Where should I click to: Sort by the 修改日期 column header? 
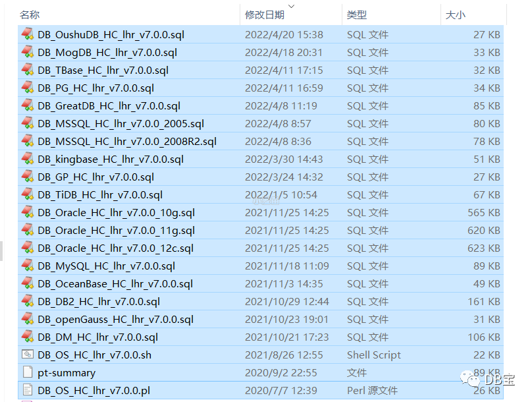(x=265, y=15)
